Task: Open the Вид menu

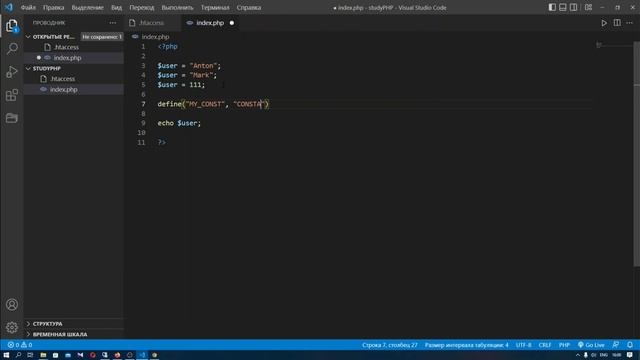Action: [x=116, y=7]
